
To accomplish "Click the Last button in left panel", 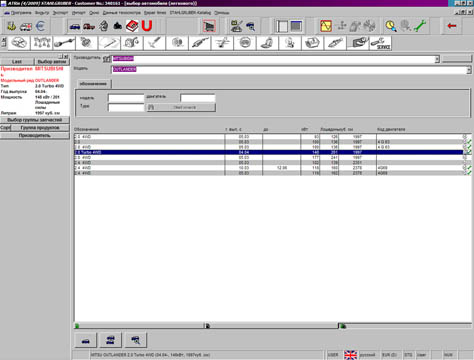I will pyautogui.click(x=17, y=62).
